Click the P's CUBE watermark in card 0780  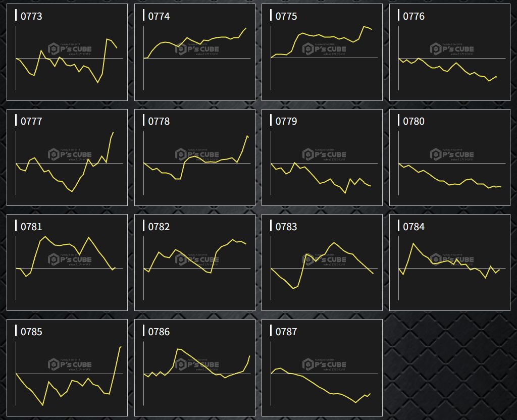tap(452, 154)
